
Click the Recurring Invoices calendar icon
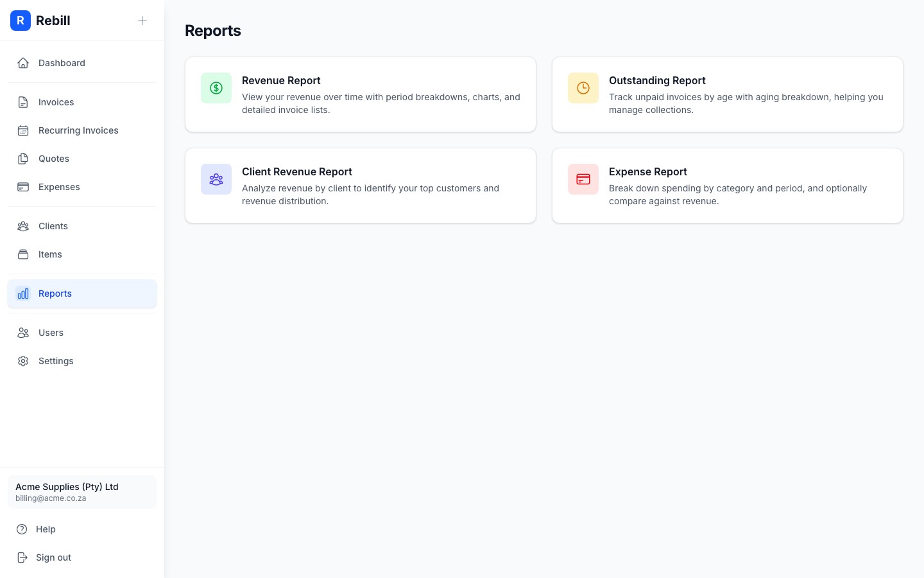(x=23, y=130)
